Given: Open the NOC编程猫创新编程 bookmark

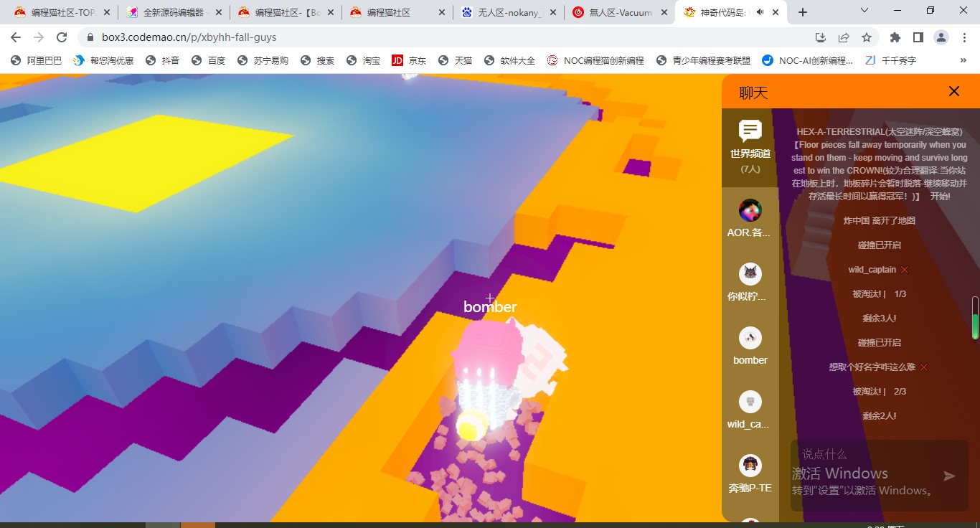Looking at the screenshot, I should (595, 60).
